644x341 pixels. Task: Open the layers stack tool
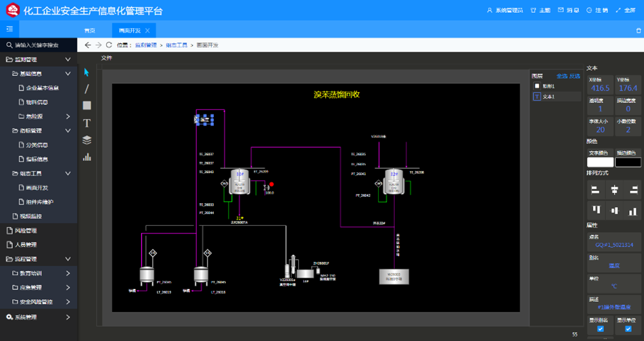pyautogui.click(x=87, y=140)
